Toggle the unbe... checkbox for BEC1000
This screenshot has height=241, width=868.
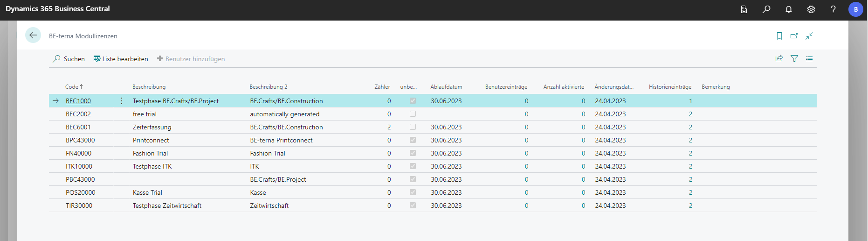413,101
